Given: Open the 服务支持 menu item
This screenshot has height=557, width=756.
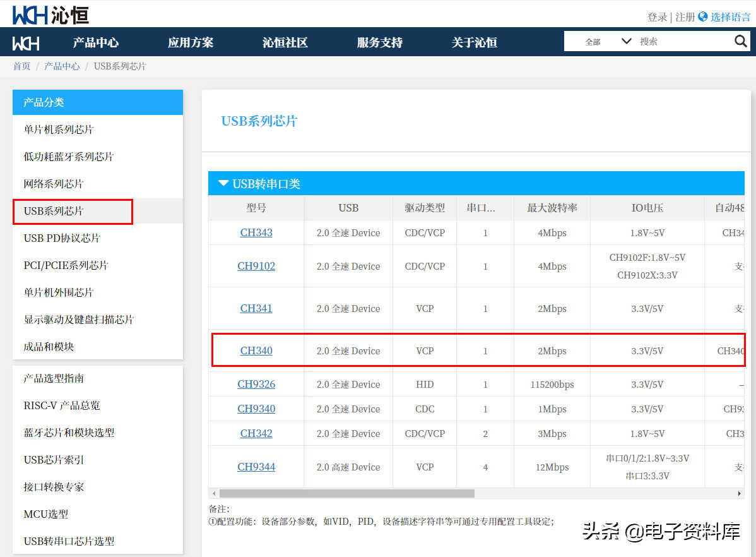Looking at the screenshot, I should pos(380,43).
